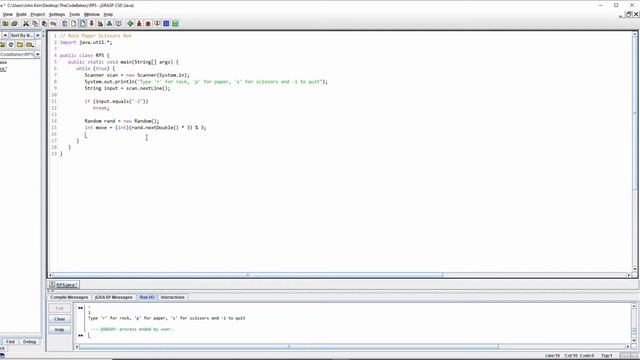Image resolution: width=640 pixels, height=360 pixels.
Task: Click the Clear button in Run I/O
Action: (60, 319)
